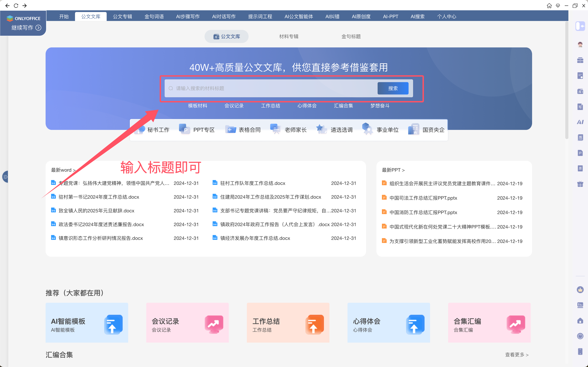Viewport: 588px width, 367px height.
Task: Switch to the AI步骤写作 tab
Action: coord(188,16)
